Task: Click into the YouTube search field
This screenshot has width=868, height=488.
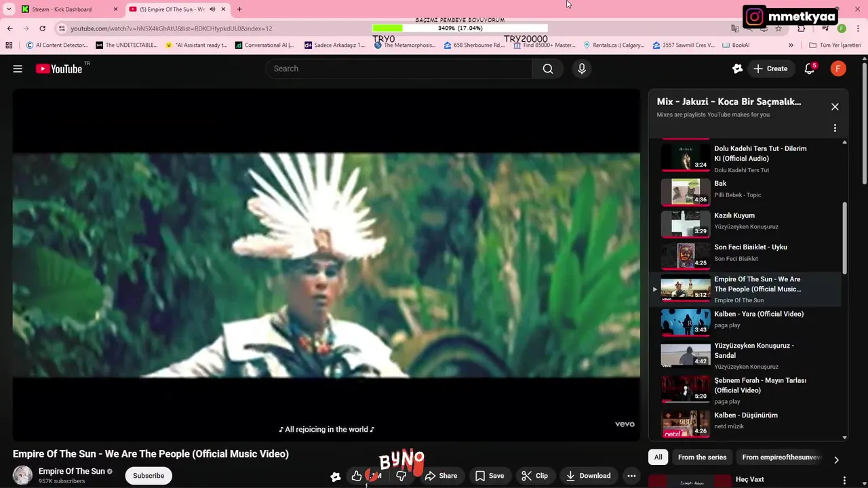Action: (399, 68)
